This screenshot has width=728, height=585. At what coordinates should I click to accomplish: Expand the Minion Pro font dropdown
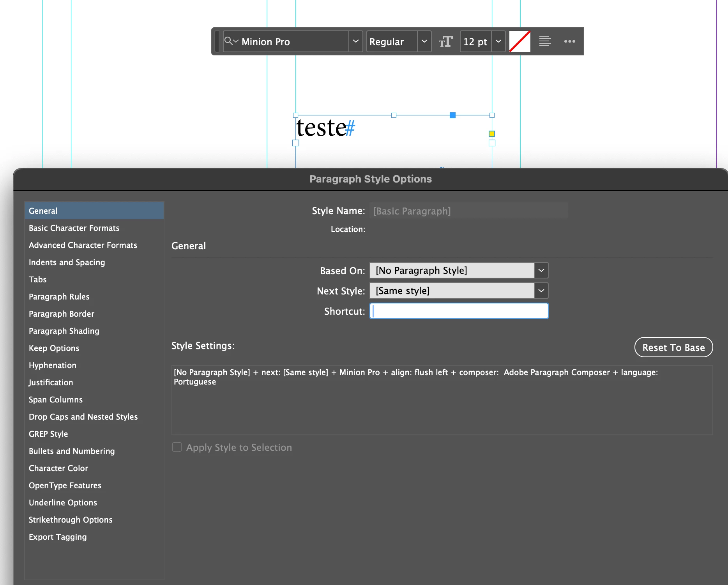pos(355,41)
